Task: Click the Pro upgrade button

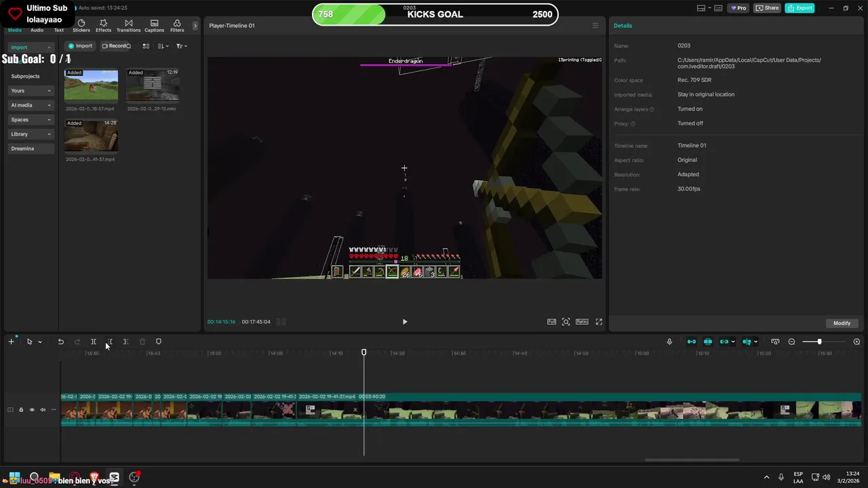Action: (738, 8)
